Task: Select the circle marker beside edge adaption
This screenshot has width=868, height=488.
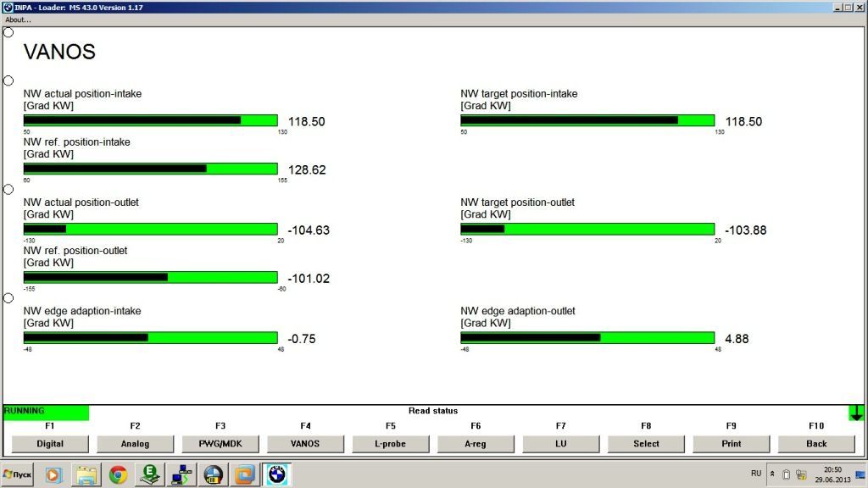Action: [8, 298]
